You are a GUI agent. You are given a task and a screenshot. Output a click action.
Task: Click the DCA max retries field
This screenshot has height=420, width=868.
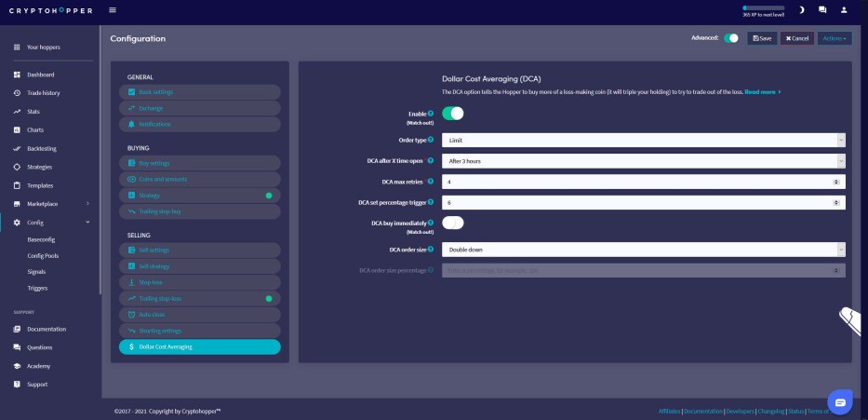click(x=643, y=182)
